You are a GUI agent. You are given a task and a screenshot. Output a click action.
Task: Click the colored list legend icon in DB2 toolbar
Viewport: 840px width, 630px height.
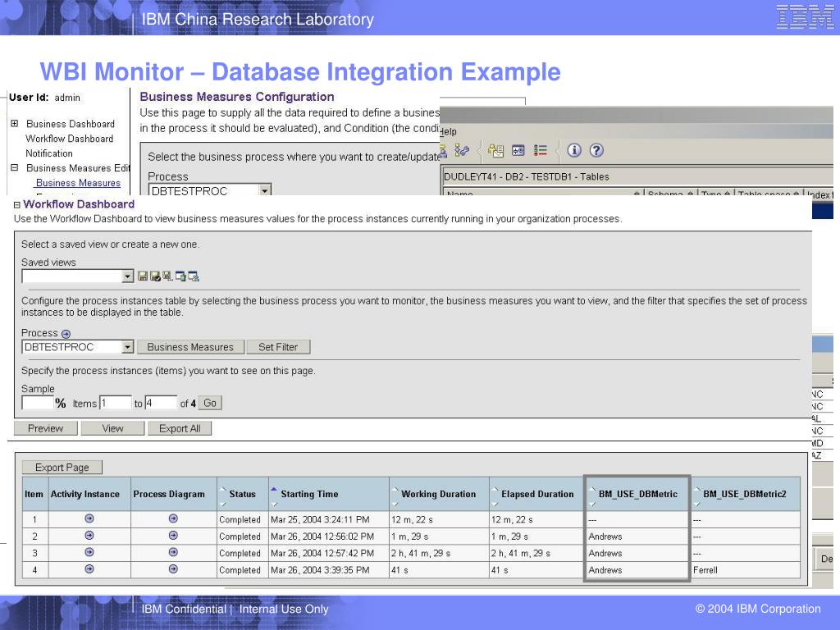(x=541, y=151)
